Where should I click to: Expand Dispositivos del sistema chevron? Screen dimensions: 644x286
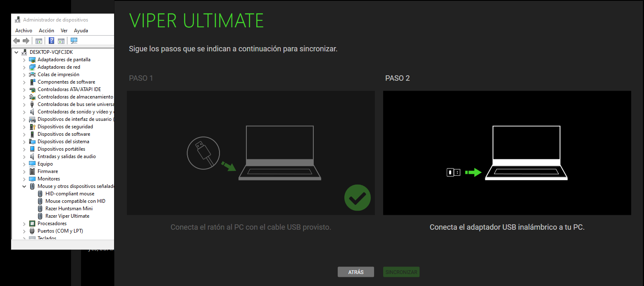point(24,142)
